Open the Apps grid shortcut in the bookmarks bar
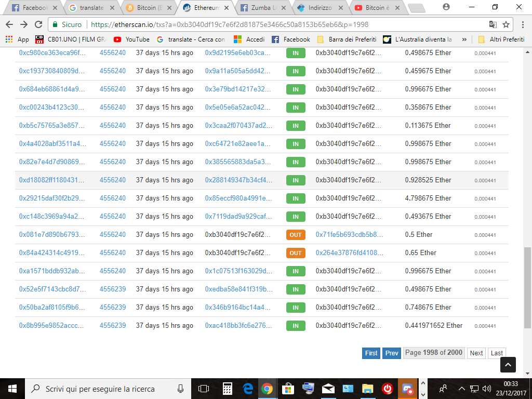The image size is (532, 399). pos(17,39)
